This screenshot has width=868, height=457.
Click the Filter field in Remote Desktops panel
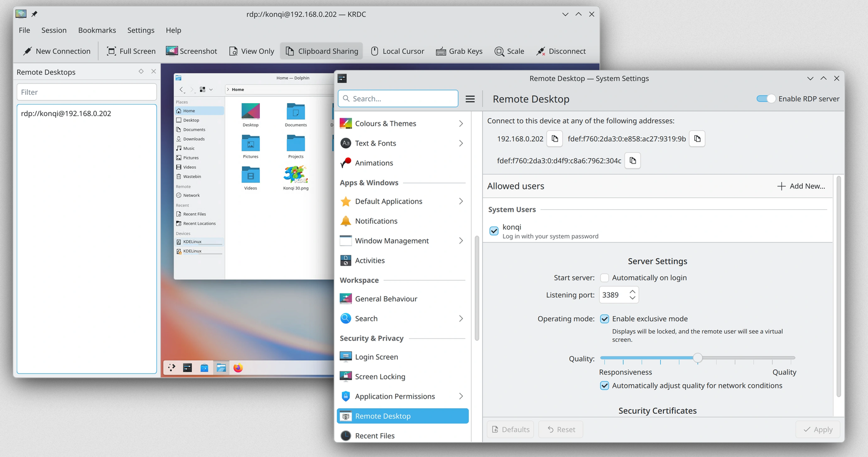(87, 92)
